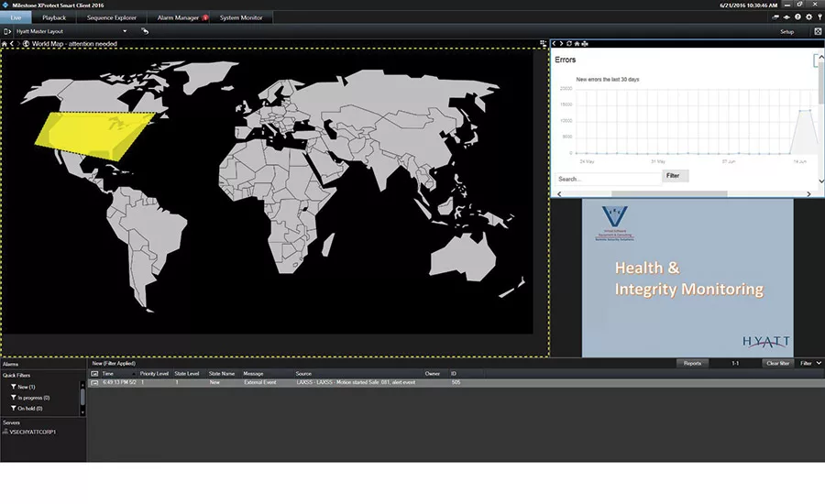Click the map home icon above World Map
This screenshot has height=504, width=825.
5,44
